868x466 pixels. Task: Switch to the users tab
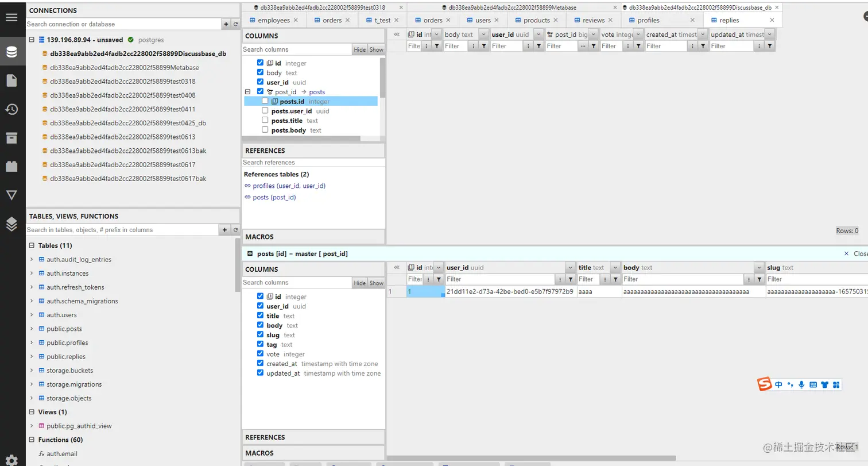point(483,20)
